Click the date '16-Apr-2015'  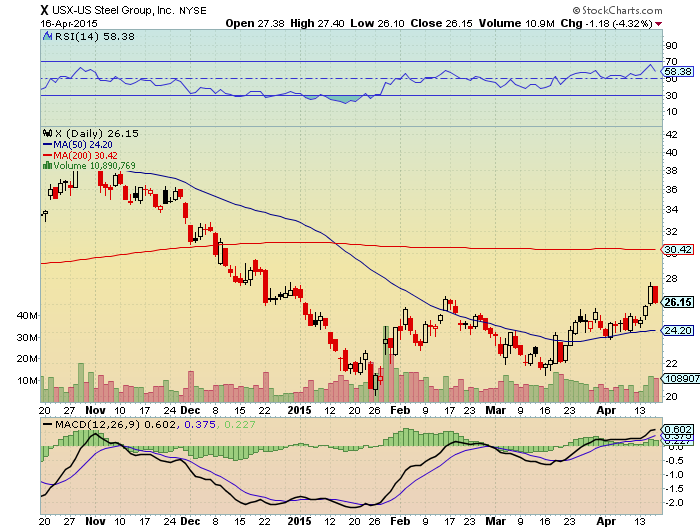coord(68,23)
